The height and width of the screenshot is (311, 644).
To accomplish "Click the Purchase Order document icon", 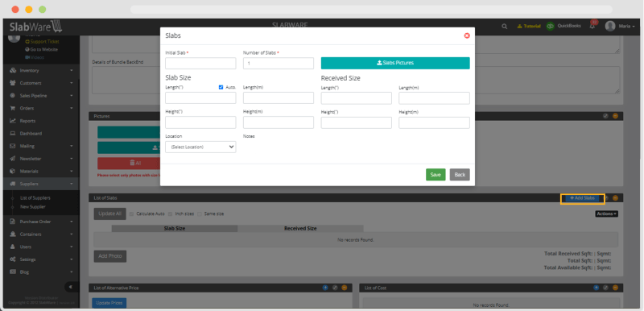I will (13, 222).
